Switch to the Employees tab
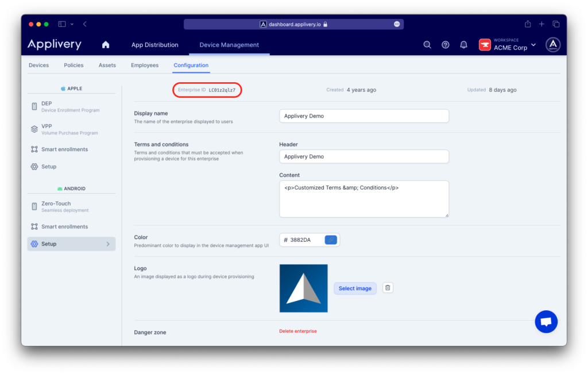 (x=145, y=65)
